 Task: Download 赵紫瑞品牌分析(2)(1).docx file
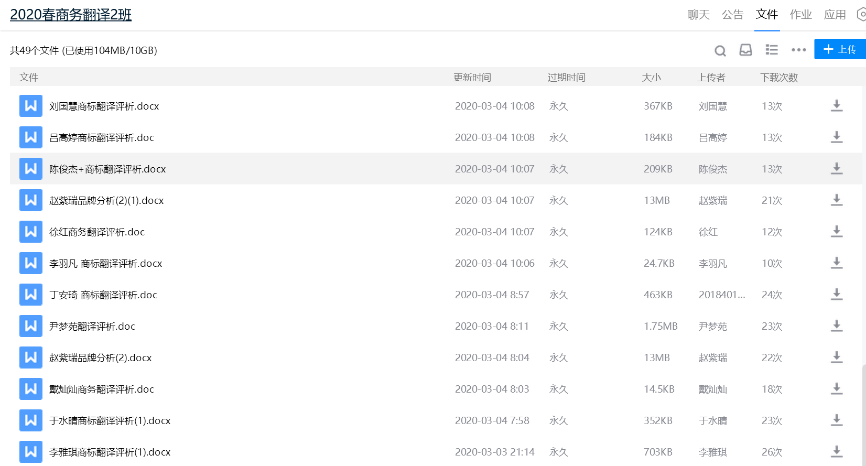837,200
